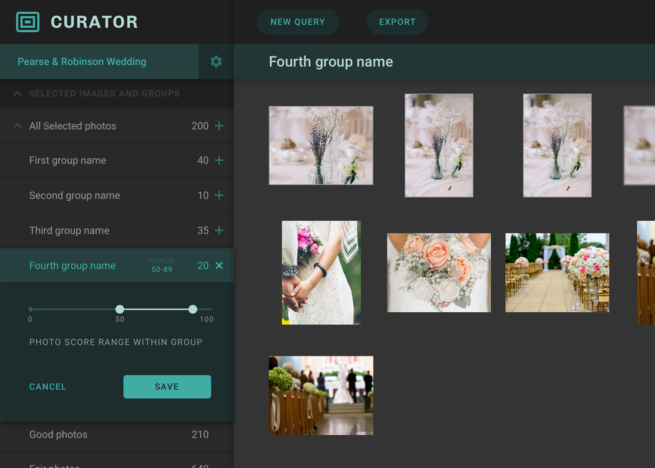Click the New Query button
Image resolution: width=655 pixels, height=468 pixels.
click(298, 22)
